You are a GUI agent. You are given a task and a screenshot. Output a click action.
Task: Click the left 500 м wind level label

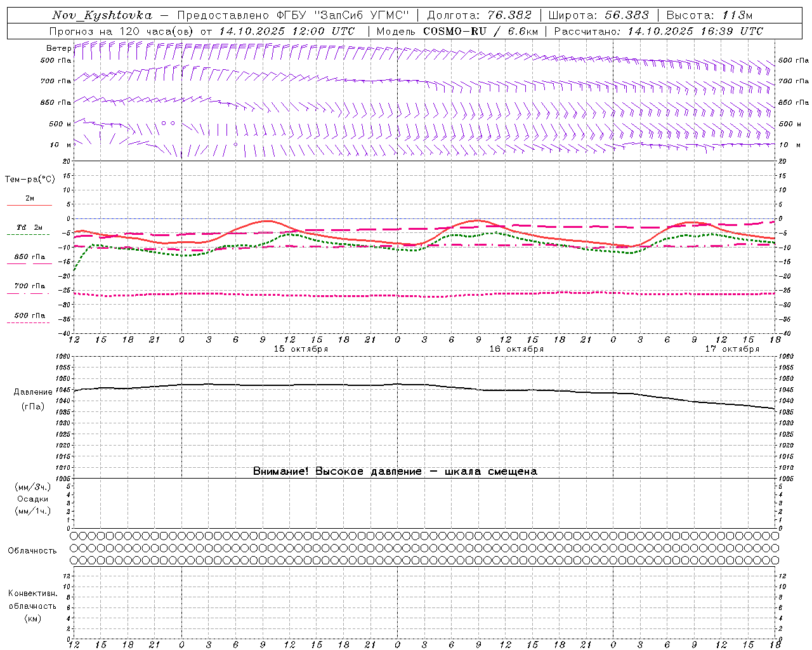pos(60,124)
